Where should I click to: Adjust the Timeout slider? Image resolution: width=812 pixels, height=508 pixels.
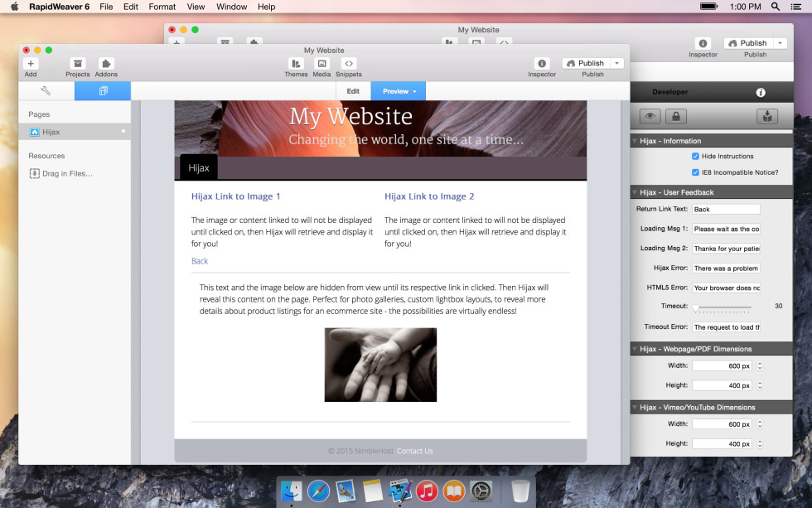(x=695, y=307)
